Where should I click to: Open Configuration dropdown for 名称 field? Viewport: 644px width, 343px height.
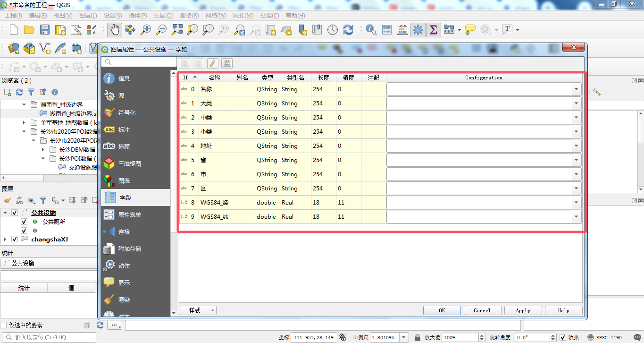point(577,89)
